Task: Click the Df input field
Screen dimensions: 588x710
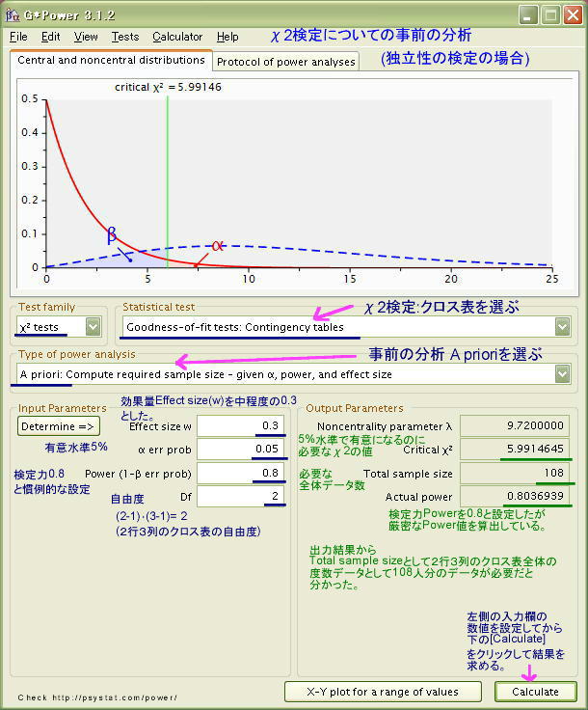Action: tap(241, 496)
